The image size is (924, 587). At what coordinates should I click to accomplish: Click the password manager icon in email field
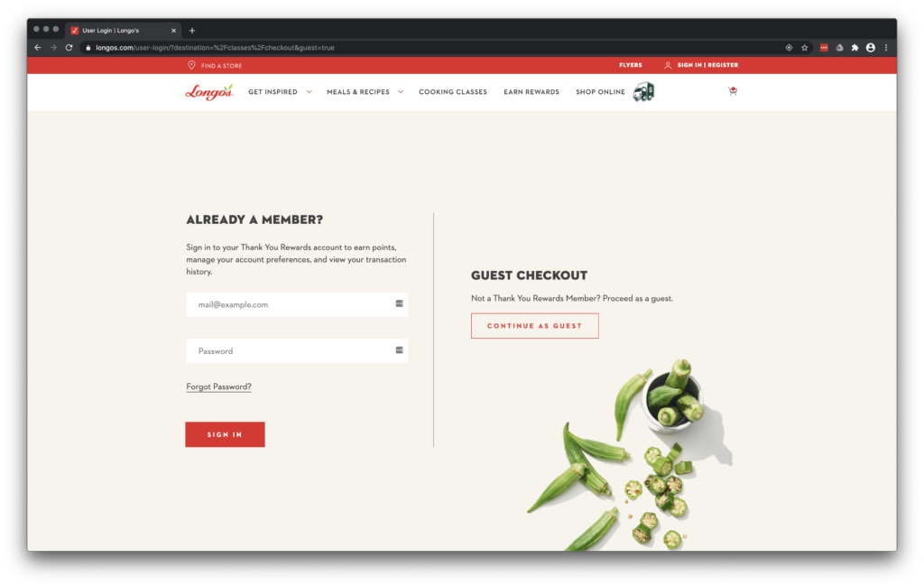[399, 303]
